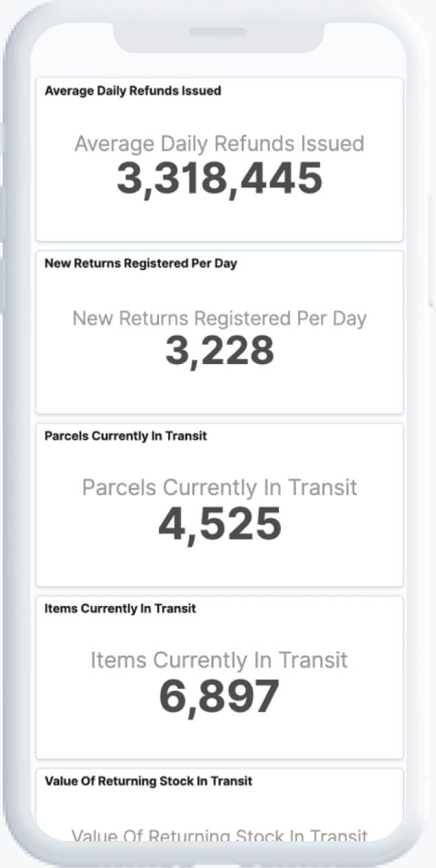The height and width of the screenshot is (868, 436).
Task: Click the grey Average Daily Refunds Issued subtitle
Action: click(x=219, y=143)
